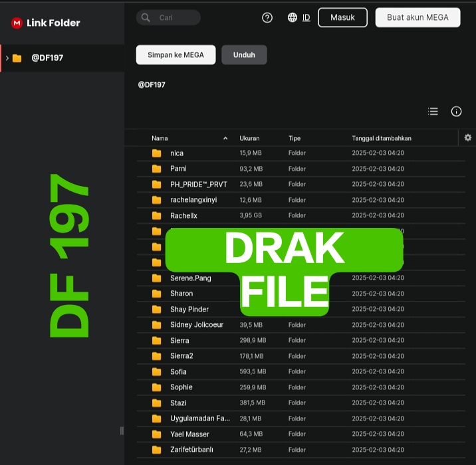Open column settings gear icon
This screenshot has height=465, width=476.
(468, 138)
